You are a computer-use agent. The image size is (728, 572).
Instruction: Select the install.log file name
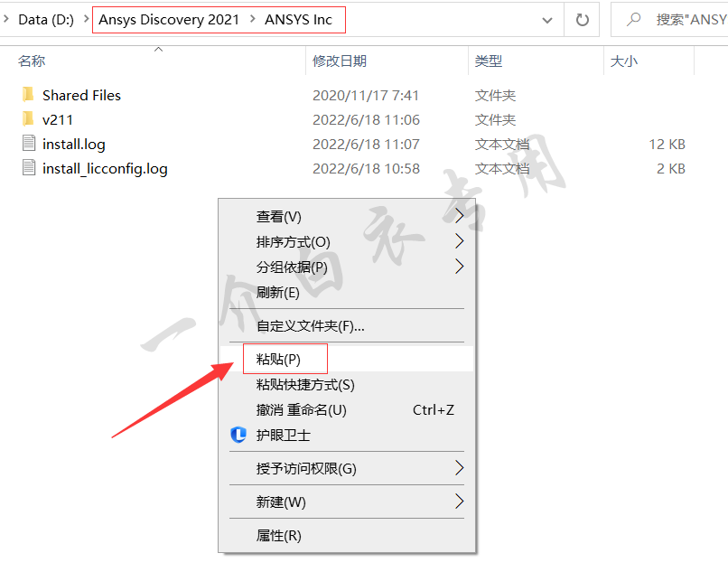(x=74, y=144)
